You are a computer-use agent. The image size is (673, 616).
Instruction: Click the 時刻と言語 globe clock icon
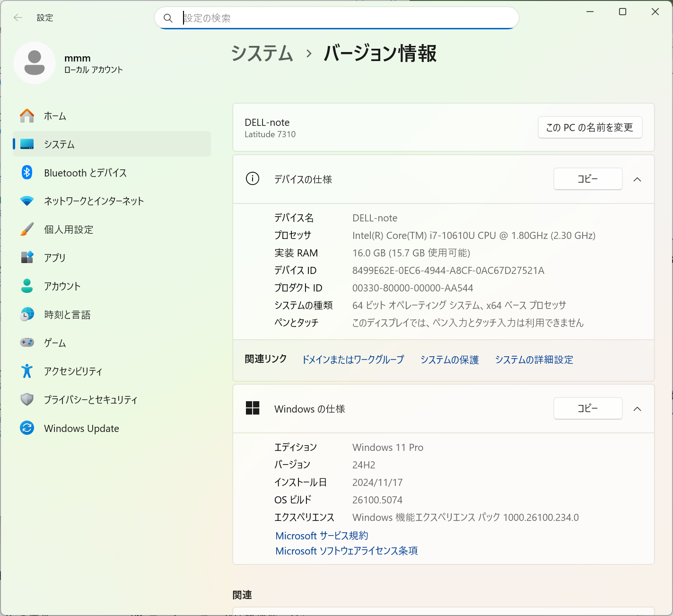coord(27,315)
